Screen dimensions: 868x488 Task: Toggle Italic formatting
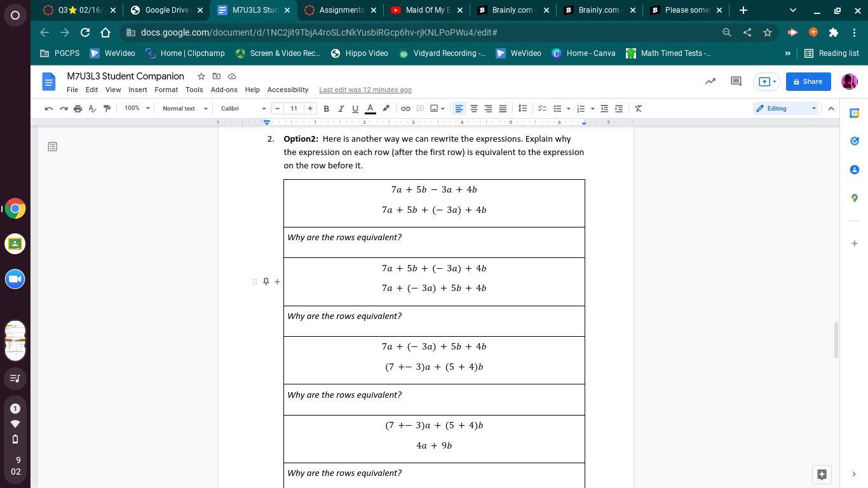pos(341,109)
